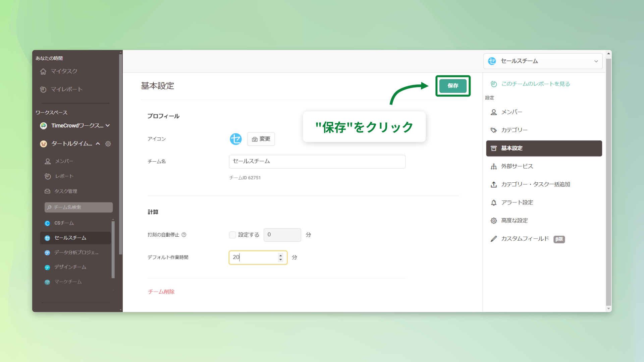
Task: Click the 保存 button
Action: 453,86
